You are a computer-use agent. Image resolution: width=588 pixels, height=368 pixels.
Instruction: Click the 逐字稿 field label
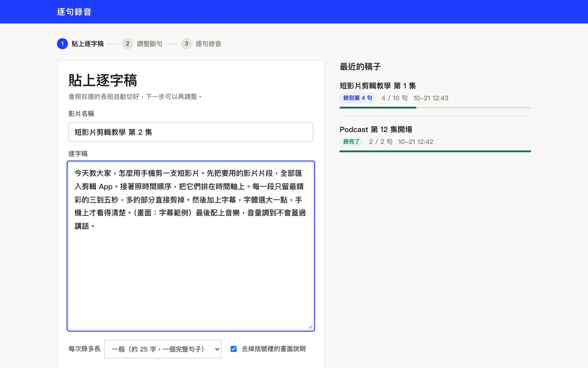point(78,154)
